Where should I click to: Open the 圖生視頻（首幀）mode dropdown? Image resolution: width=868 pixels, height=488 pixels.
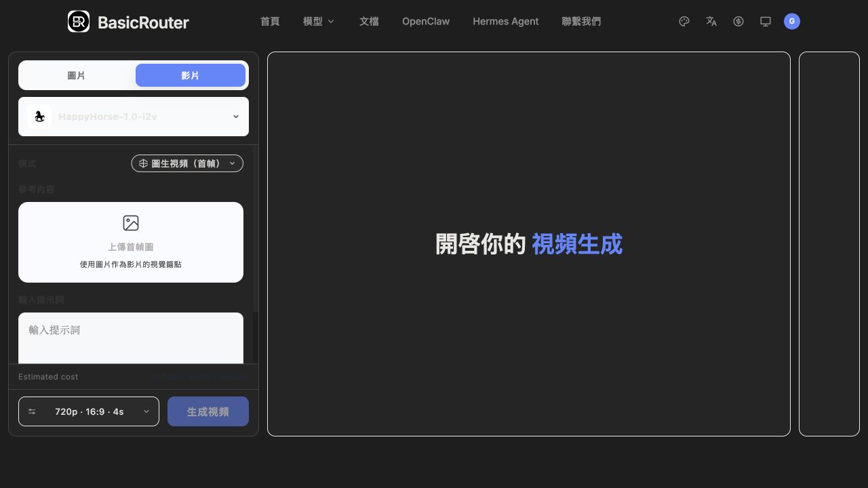click(187, 163)
